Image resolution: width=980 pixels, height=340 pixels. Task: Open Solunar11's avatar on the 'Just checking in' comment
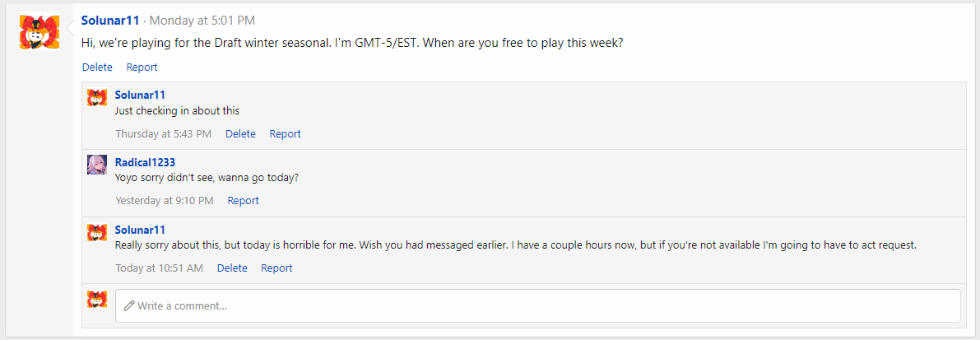coord(97,98)
